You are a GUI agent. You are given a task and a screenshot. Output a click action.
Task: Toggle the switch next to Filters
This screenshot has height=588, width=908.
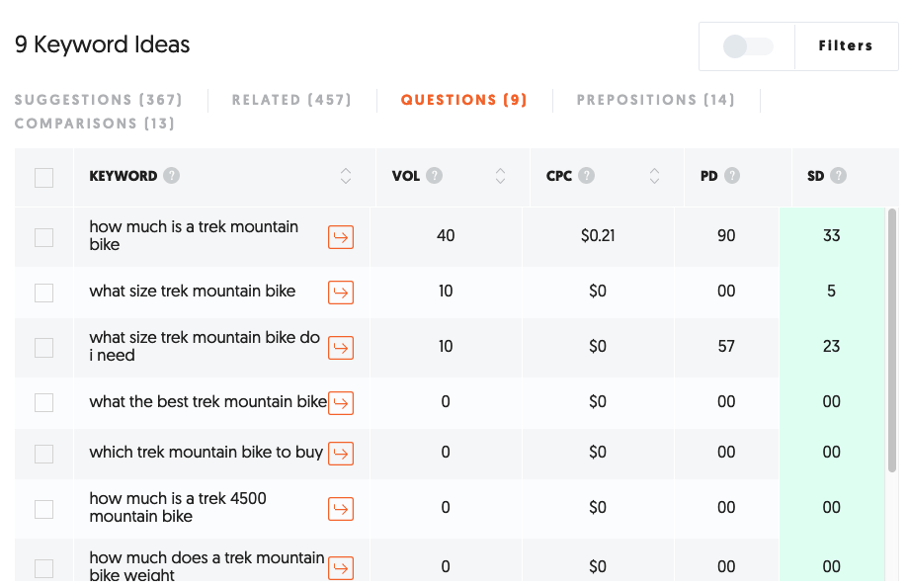click(747, 46)
